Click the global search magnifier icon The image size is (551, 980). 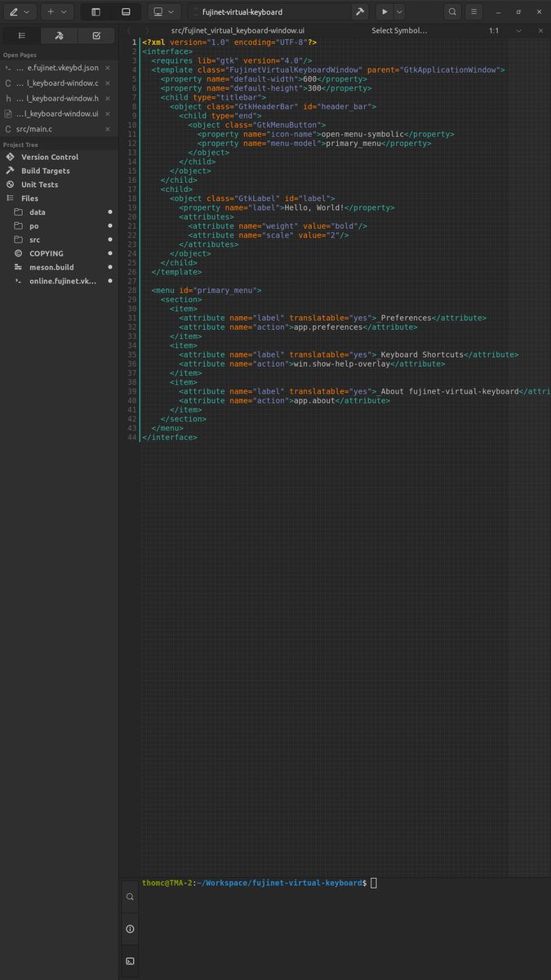pyautogui.click(x=452, y=12)
